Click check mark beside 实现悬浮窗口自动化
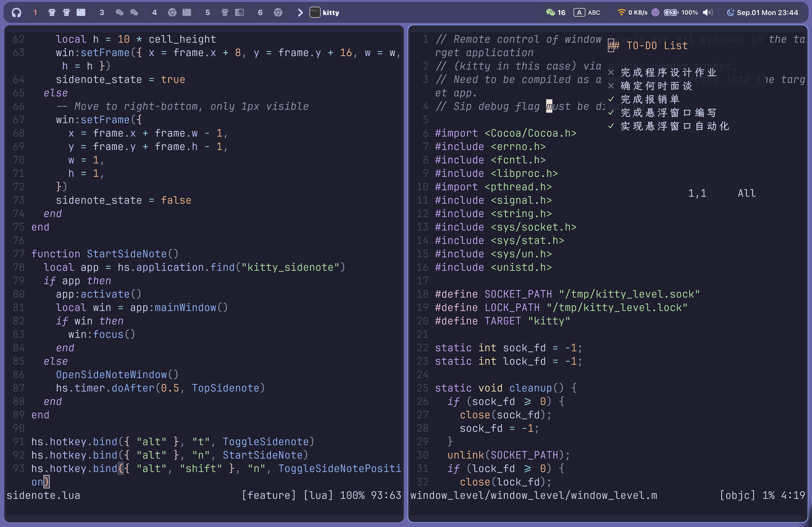The width and height of the screenshot is (812, 527). point(611,126)
